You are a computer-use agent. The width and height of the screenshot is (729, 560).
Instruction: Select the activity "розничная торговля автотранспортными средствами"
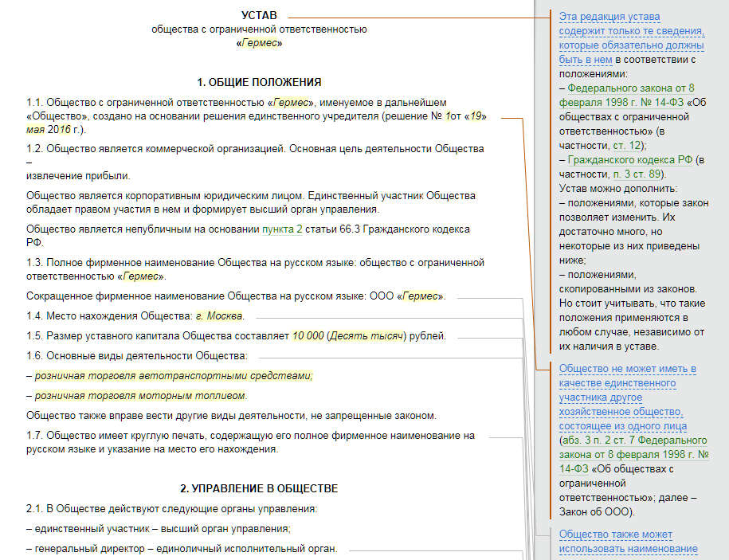[174, 375]
